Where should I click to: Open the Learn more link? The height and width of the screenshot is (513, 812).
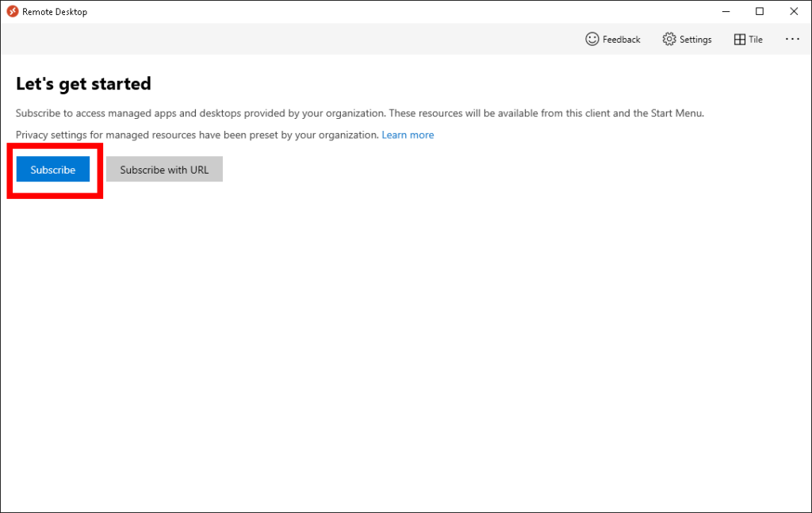408,135
